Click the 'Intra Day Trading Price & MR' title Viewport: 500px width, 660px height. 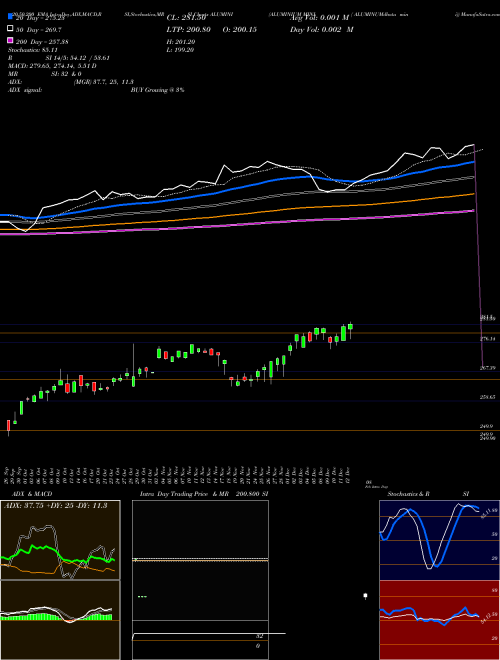coord(184,494)
